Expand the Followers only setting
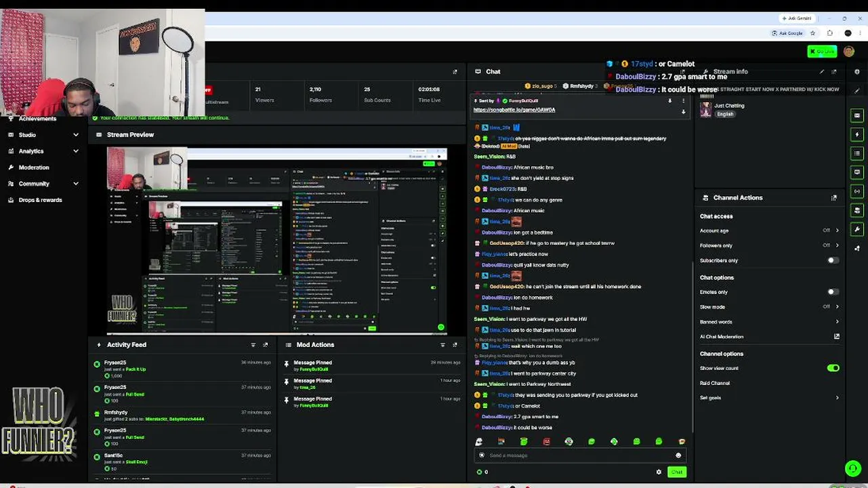The height and width of the screenshot is (488, 868). coord(769,245)
